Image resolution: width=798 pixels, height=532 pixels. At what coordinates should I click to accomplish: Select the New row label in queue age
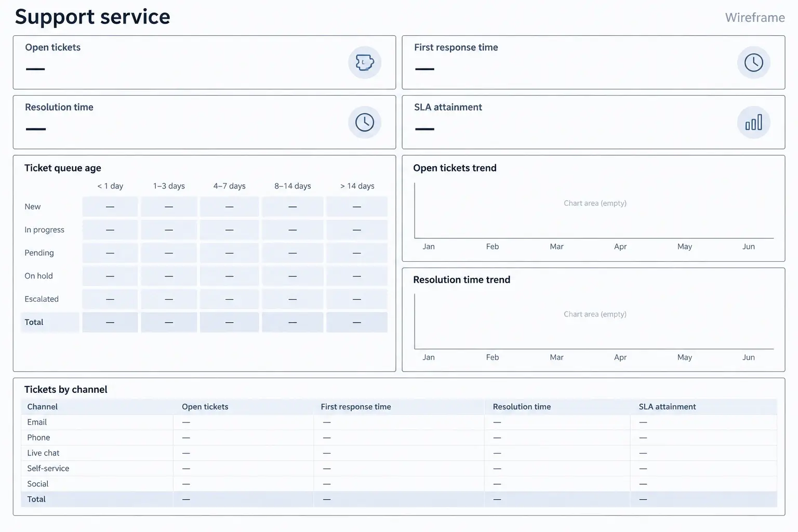click(32, 207)
